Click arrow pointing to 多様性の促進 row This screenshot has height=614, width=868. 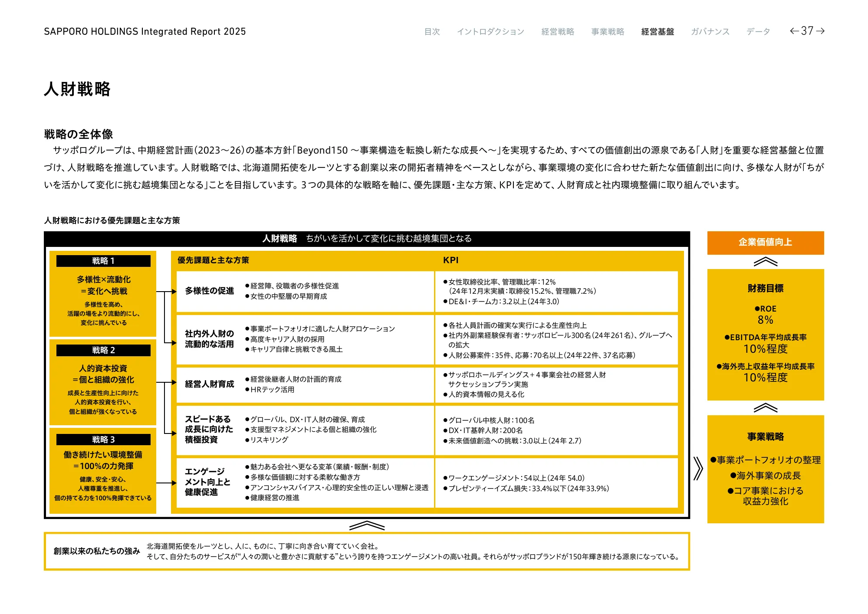coord(173,292)
